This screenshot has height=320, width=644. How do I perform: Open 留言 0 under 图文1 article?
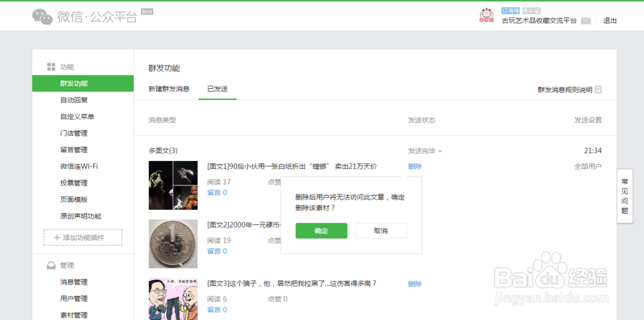tap(217, 193)
